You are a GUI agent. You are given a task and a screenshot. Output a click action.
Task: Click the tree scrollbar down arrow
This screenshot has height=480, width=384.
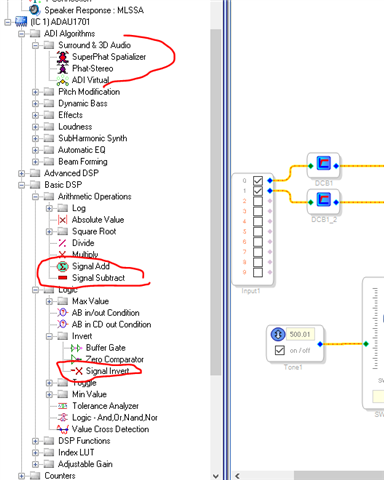216,476
